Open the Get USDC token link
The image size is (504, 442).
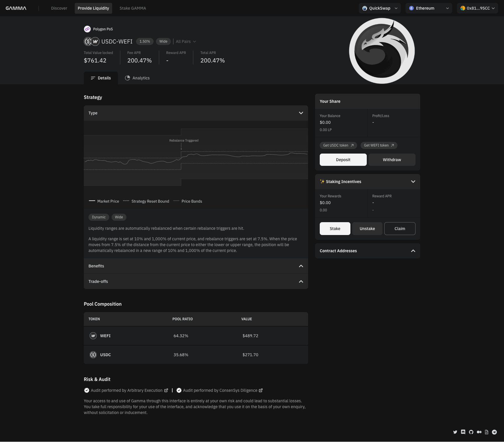click(338, 145)
